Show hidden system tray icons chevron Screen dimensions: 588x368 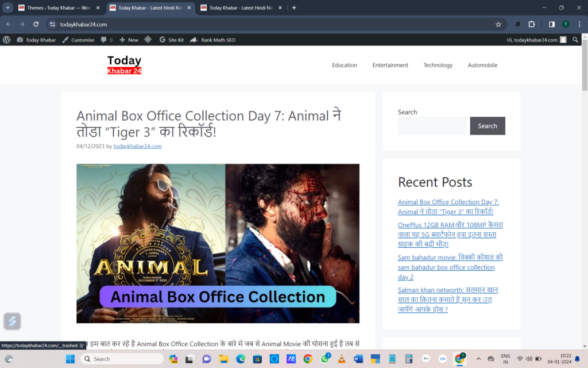(x=479, y=359)
